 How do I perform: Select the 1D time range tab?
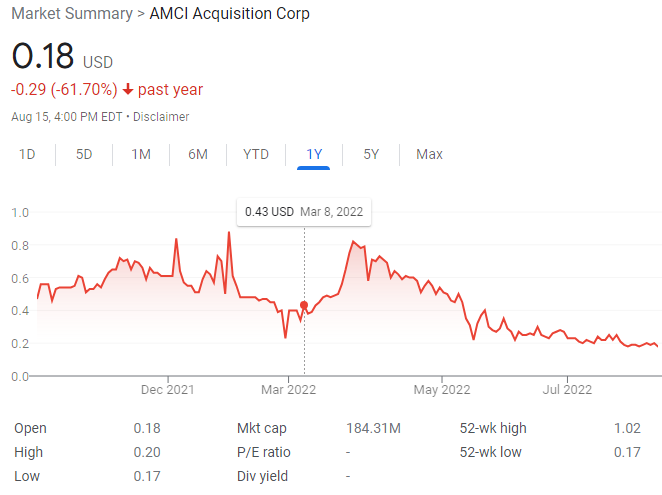27,154
